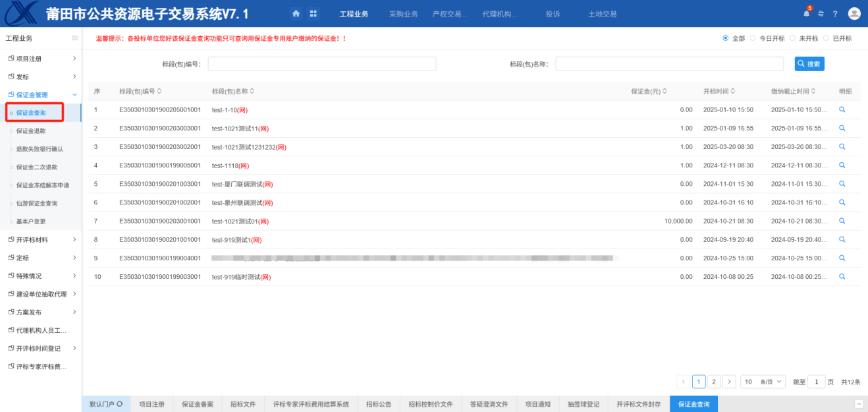Click the blue 搜索 search button

(x=809, y=64)
